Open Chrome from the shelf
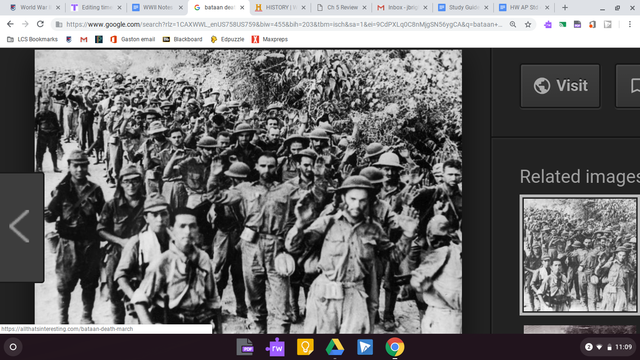This screenshot has height=360, width=640. [x=395, y=347]
